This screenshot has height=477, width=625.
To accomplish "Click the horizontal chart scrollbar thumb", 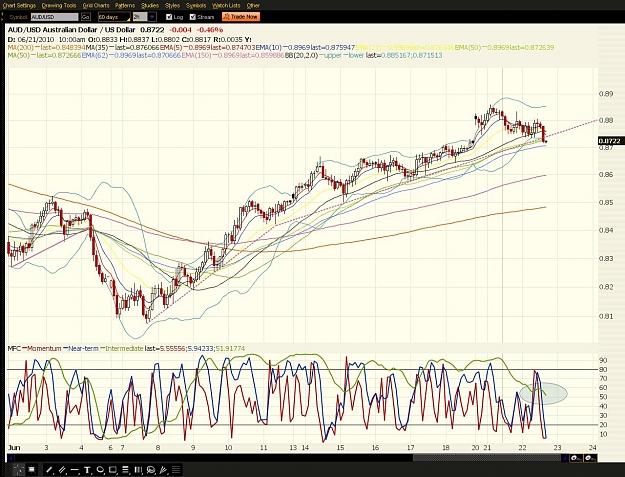I will tap(487, 458).
